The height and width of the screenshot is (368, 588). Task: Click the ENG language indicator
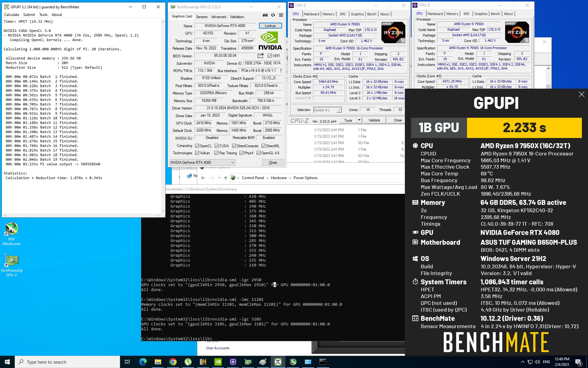[546, 362]
